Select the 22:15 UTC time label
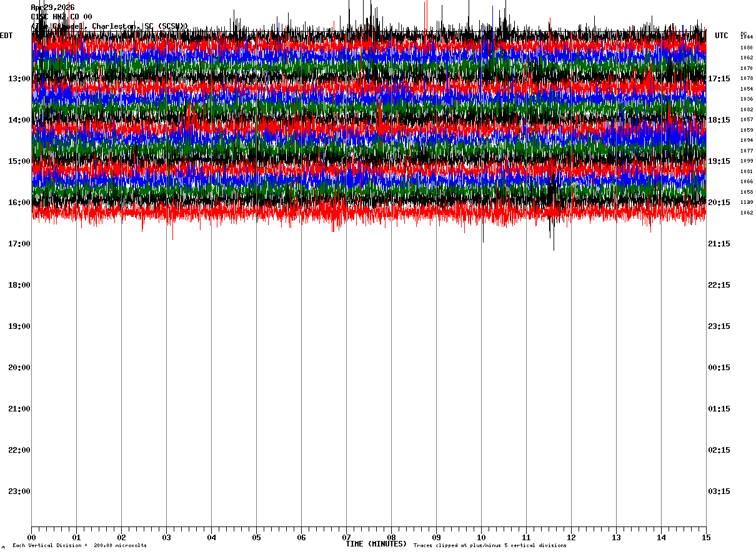This screenshot has height=554, width=756. (719, 285)
